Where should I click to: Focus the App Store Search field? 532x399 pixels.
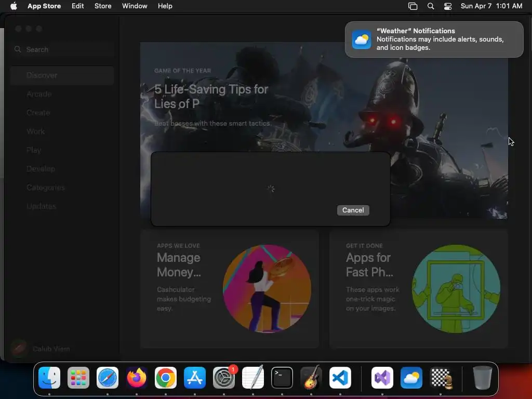click(x=63, y=49)
